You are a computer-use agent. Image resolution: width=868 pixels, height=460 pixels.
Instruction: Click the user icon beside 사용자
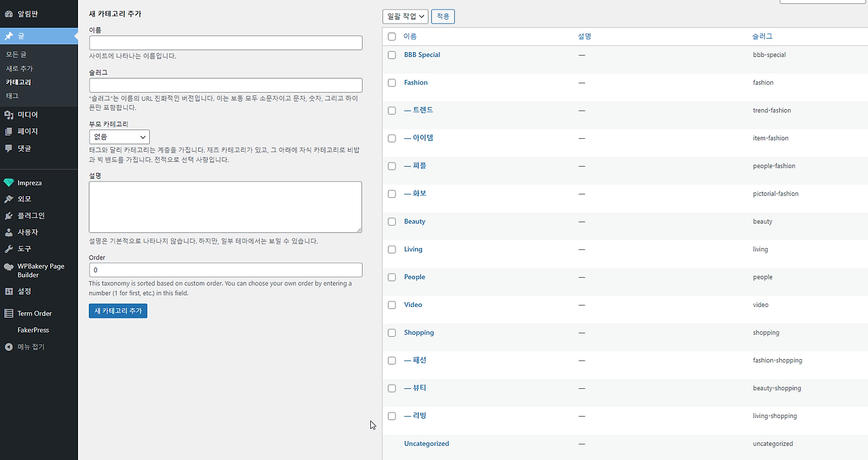coord(9,232)
